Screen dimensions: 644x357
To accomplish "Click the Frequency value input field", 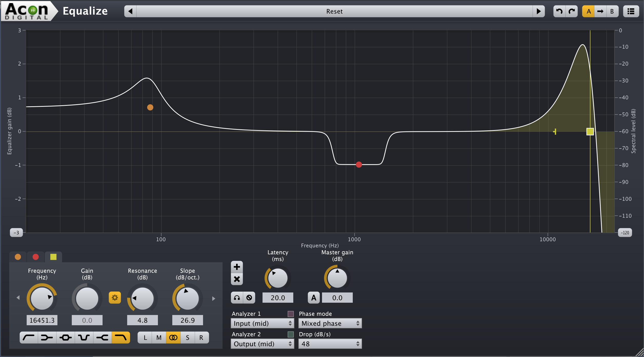I will pyautogui.click(x=42, y=320).
